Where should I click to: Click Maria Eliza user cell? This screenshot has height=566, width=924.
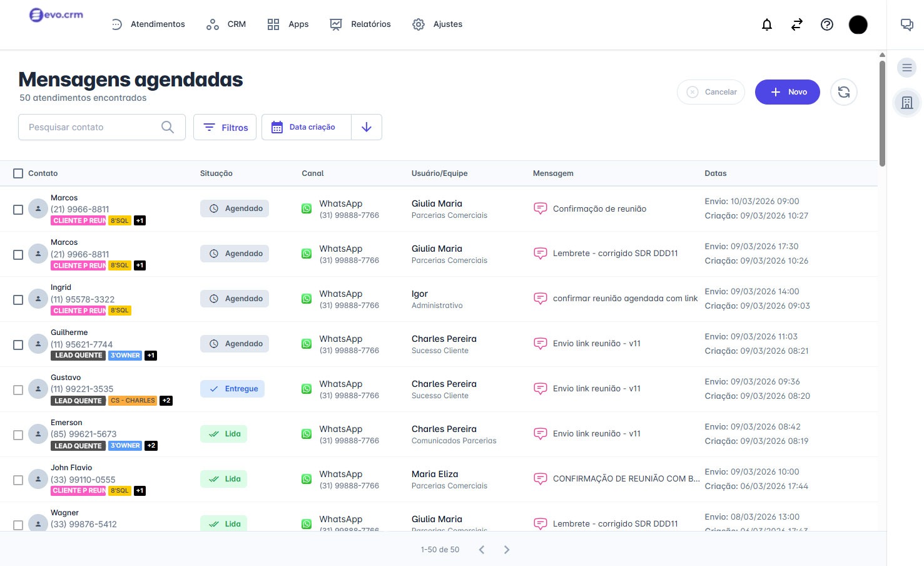(449, 480)
